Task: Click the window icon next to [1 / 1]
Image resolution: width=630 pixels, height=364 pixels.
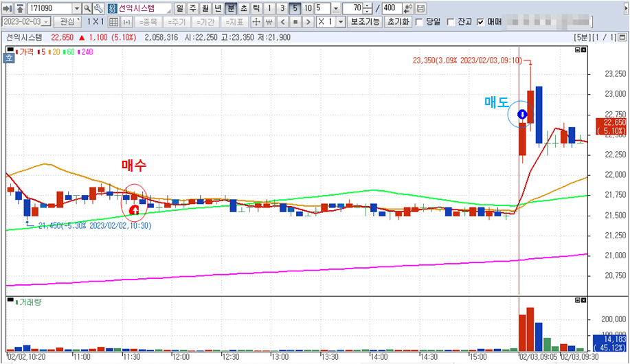Action: tap(622, 37)
